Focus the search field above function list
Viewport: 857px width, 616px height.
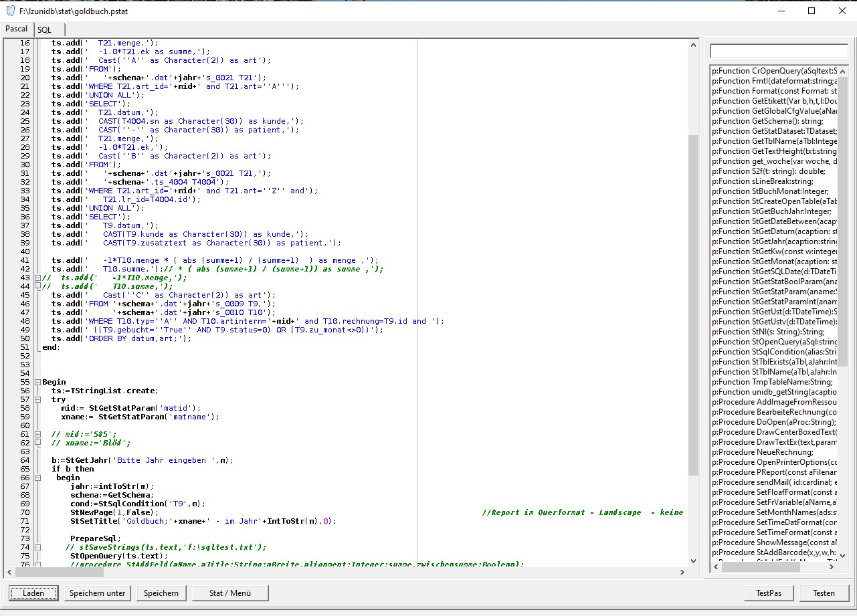[778, 52]
